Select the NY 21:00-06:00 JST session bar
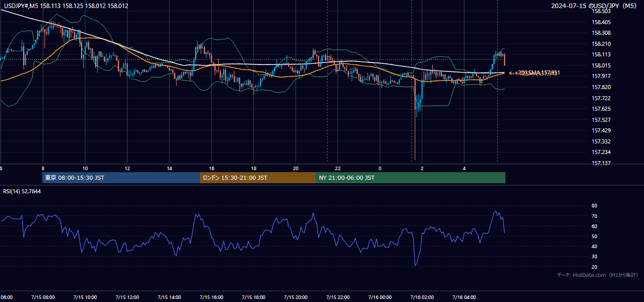The height and width of the screenshot is (302, 644). click(411, 178)
